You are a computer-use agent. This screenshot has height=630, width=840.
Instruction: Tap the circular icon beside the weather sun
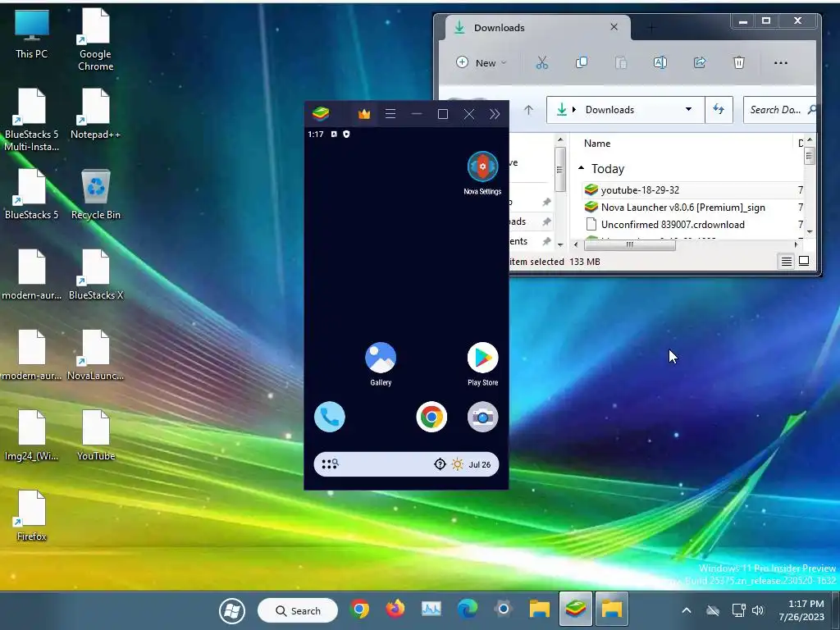pyautogui.click(x=440, y=464)
